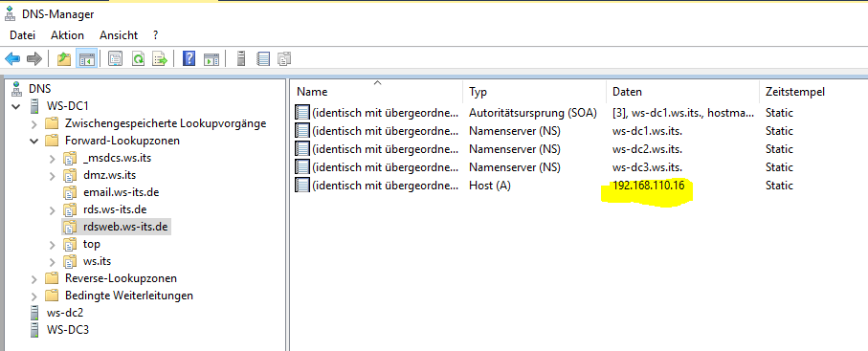Click the ws-dc2.ws.its. NS record icon
Viewport: 868px width, 351px height.
pos(302,149)
